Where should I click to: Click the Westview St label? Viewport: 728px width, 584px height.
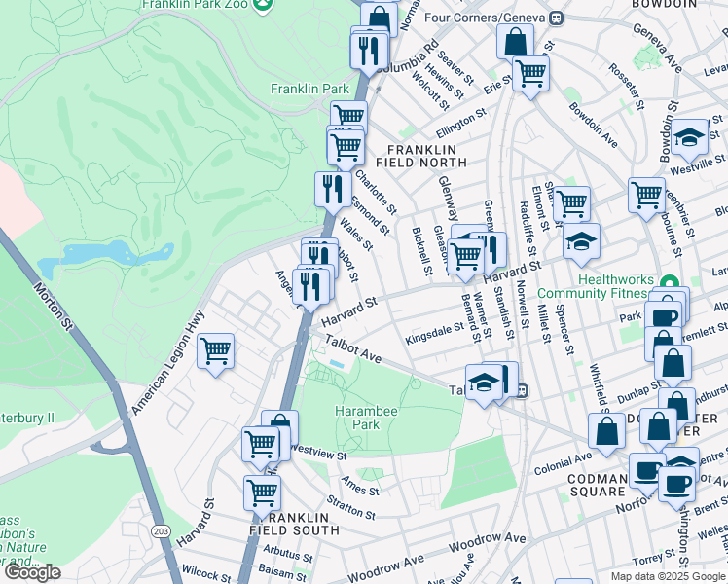point(319,453)
